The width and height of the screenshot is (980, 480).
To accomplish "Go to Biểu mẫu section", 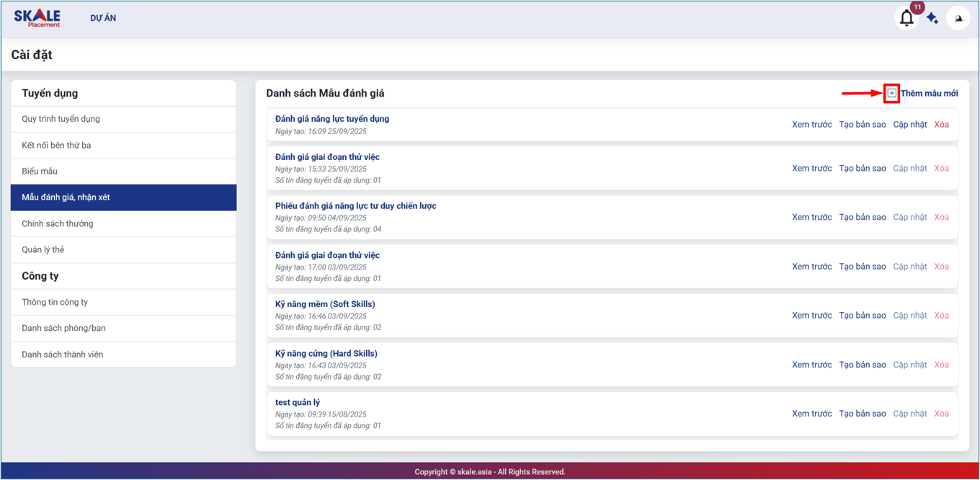I will pyautogui.click(x=40, y=172).
